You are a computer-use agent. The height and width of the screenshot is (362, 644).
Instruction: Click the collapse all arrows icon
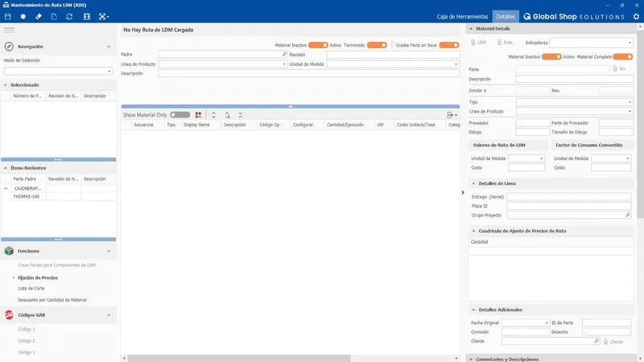pos(240,115)
